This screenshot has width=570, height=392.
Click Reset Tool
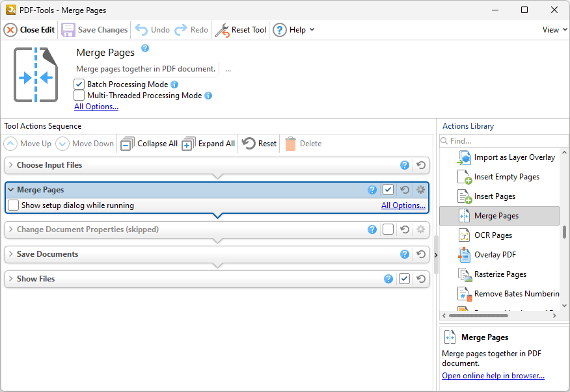[240, 30]
